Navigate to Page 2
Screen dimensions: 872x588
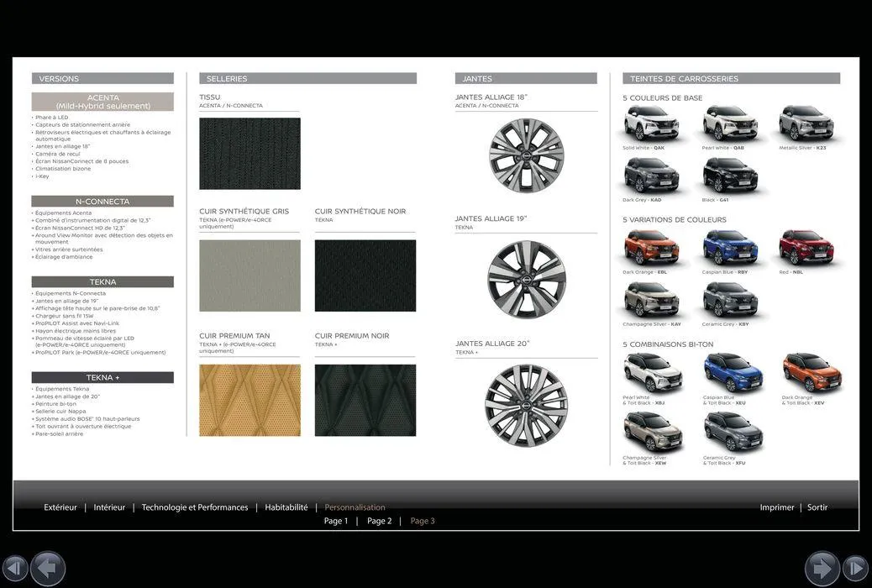click(379, 521)
